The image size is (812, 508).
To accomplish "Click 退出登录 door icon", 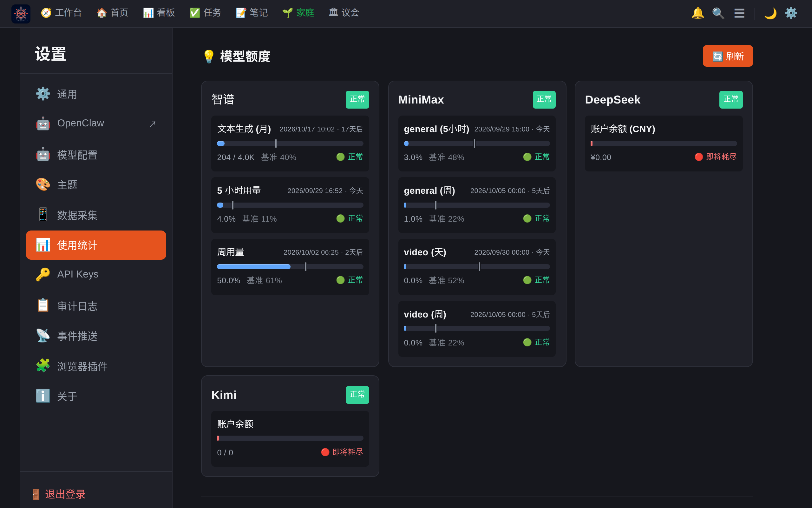I will (36, 494).
